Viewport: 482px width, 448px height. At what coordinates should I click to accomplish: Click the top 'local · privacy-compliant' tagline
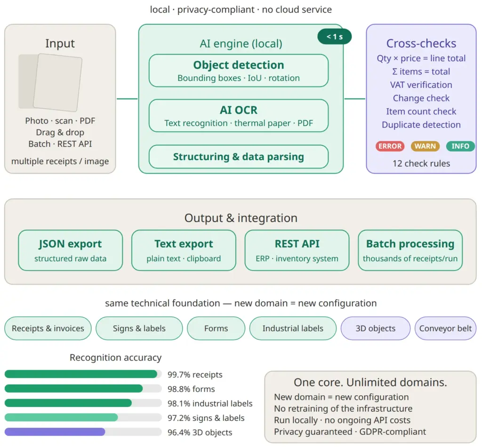click(241, 9)
